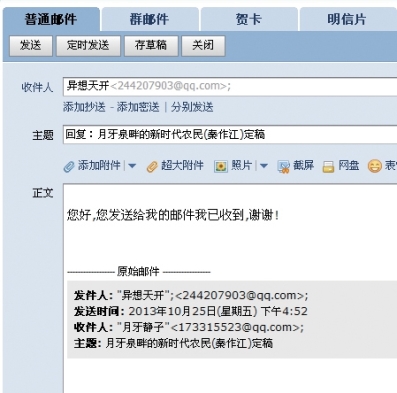The width and height of the screenshot is (397, 393).
Task: Click the 网盘 text link
Action: [349, 165]
